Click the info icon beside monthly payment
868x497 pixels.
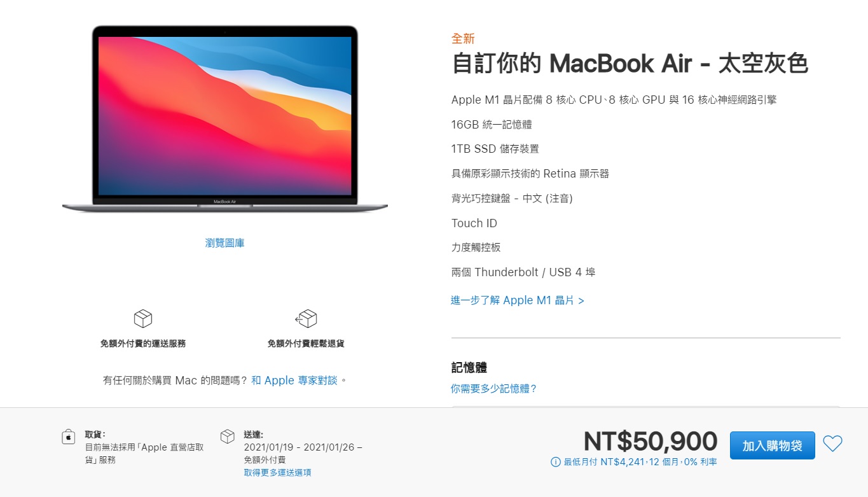(556, 462)
